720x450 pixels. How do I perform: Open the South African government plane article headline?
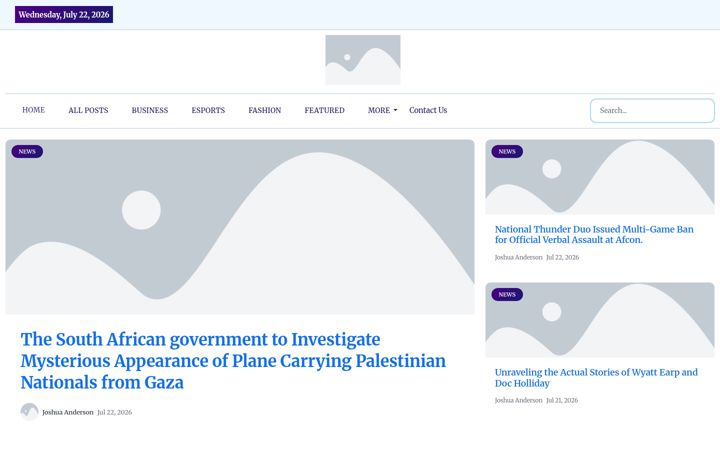(x=233, y=361)
